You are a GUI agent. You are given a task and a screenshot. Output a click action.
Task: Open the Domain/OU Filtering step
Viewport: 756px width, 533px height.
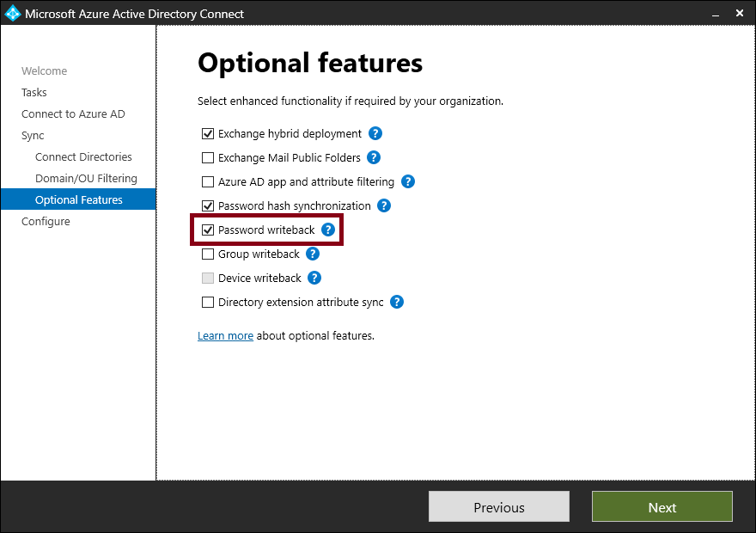[86, 179]
